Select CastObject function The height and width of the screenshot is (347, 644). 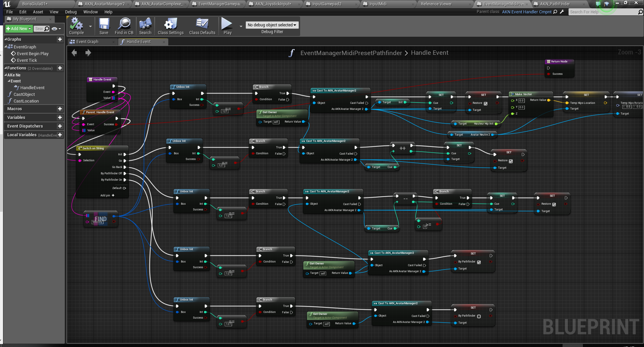24,94
